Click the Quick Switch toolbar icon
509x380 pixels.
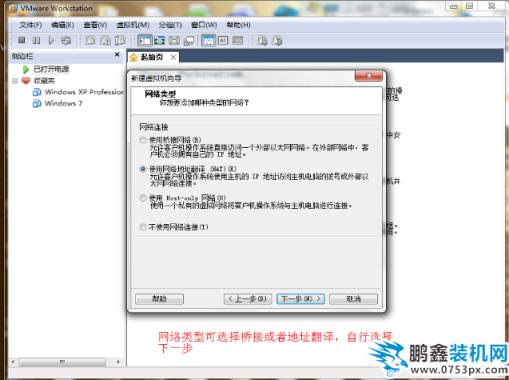[174, 41]
